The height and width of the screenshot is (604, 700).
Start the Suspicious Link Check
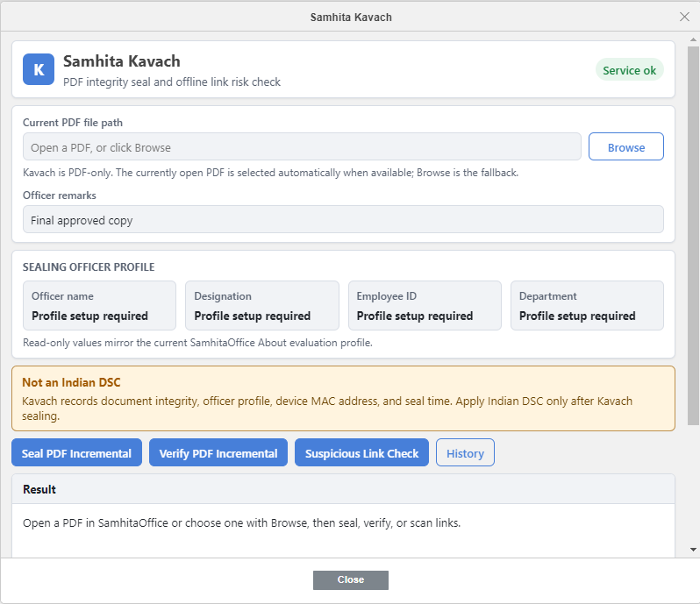[x=361, y=452]
